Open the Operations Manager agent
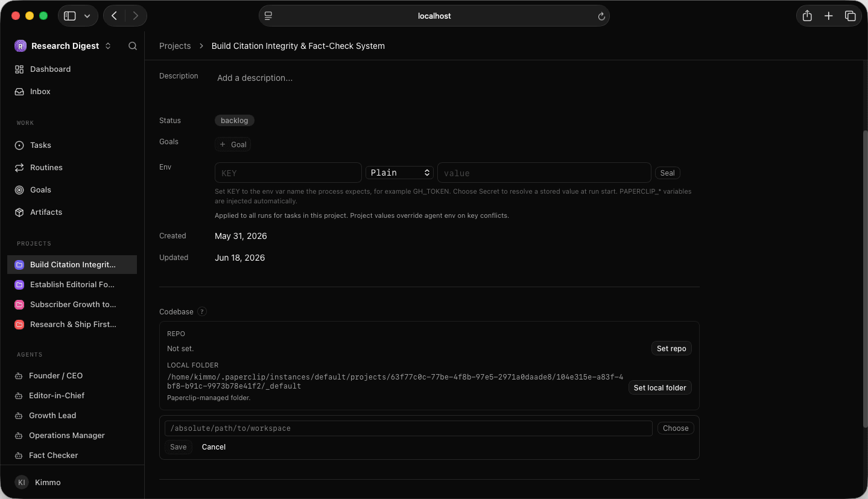The height and width of the screenshot is (499, 868). coord(72,436)
